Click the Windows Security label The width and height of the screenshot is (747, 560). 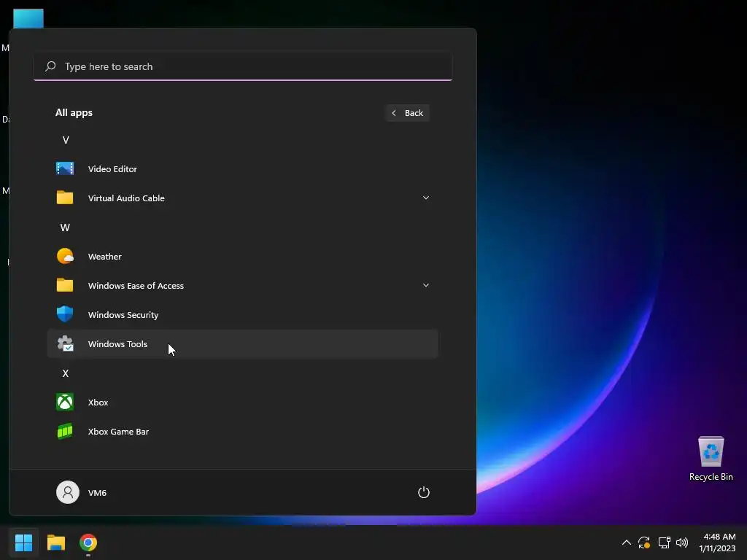click(123, 315)
